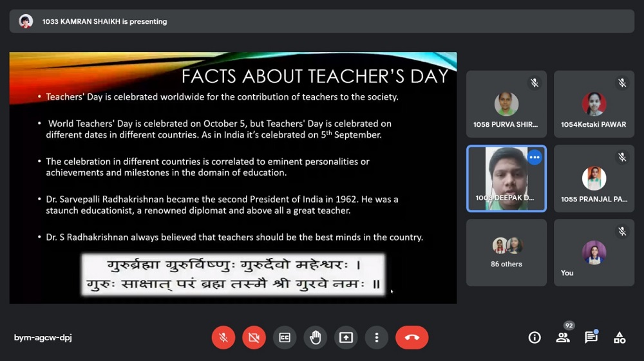
Task: Toggle the camera off button
Action: coord(254,337)
